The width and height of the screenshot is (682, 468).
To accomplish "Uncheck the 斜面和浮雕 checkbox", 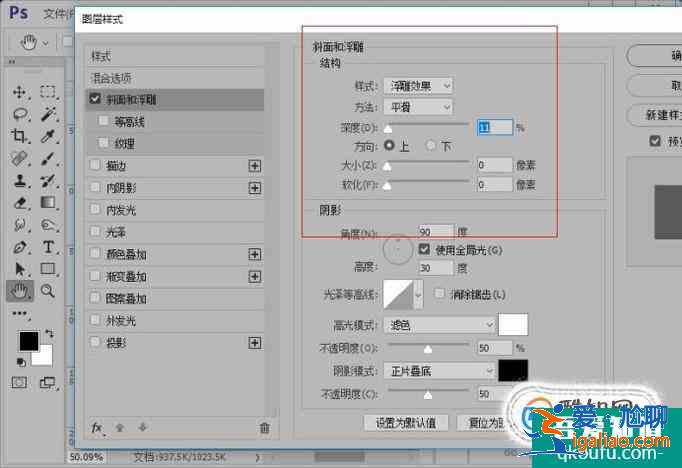I will 95,99.
